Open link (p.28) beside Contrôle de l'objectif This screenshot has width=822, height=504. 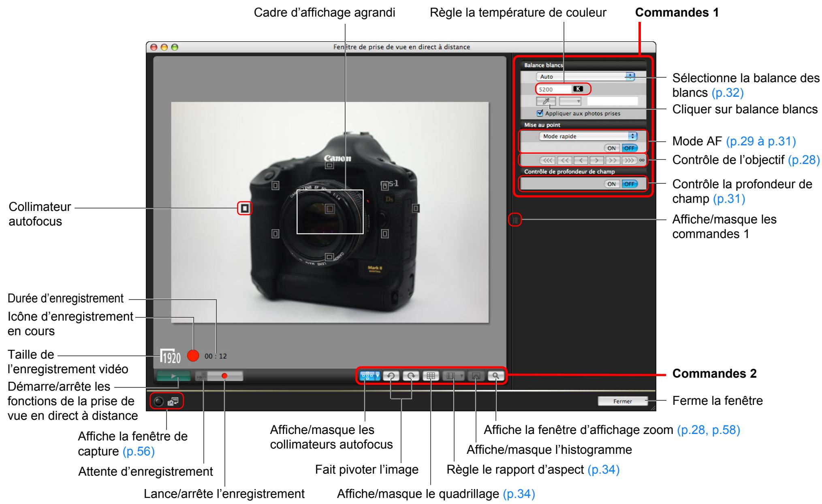tap(804, 160)
